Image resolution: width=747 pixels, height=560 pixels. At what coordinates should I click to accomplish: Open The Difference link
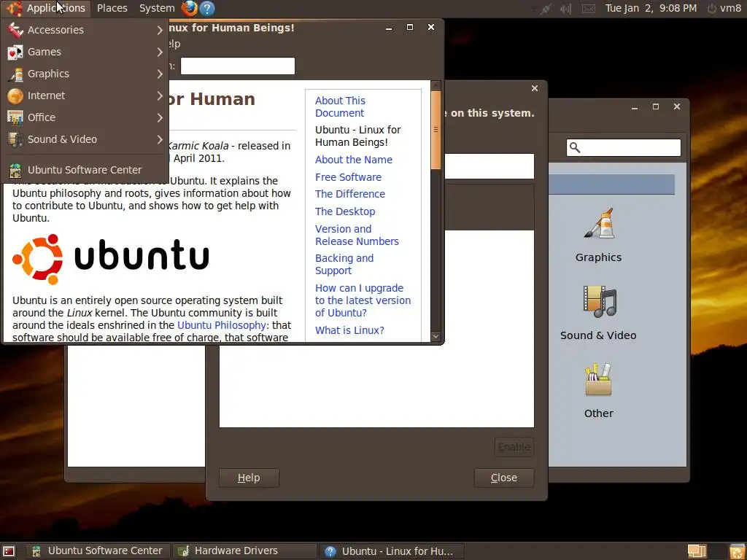coord(349,194)
